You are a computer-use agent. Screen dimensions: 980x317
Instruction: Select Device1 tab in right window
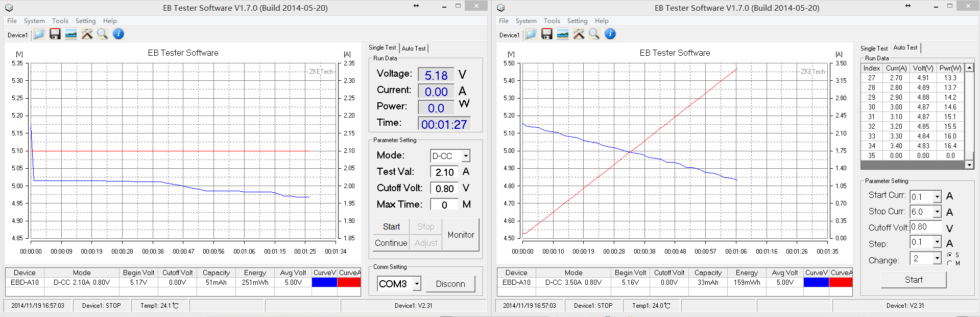point(509,35)
